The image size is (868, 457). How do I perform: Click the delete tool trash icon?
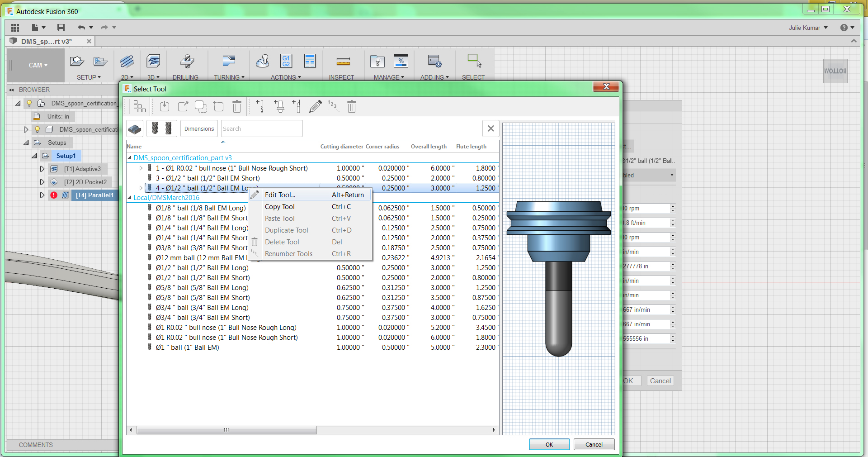tap(352, 106)
